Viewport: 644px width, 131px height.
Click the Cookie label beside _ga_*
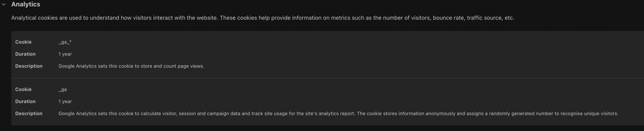(x=23, y=42)
